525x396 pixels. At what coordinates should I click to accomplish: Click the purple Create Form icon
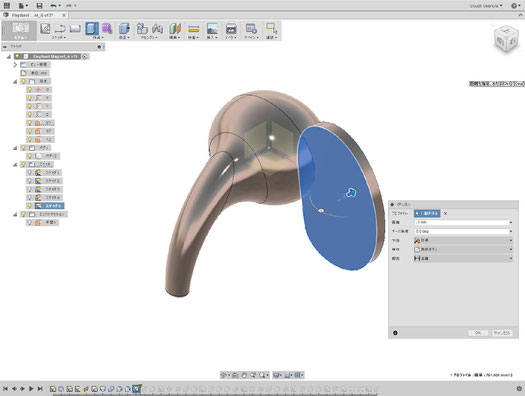(x=107, y=29)
